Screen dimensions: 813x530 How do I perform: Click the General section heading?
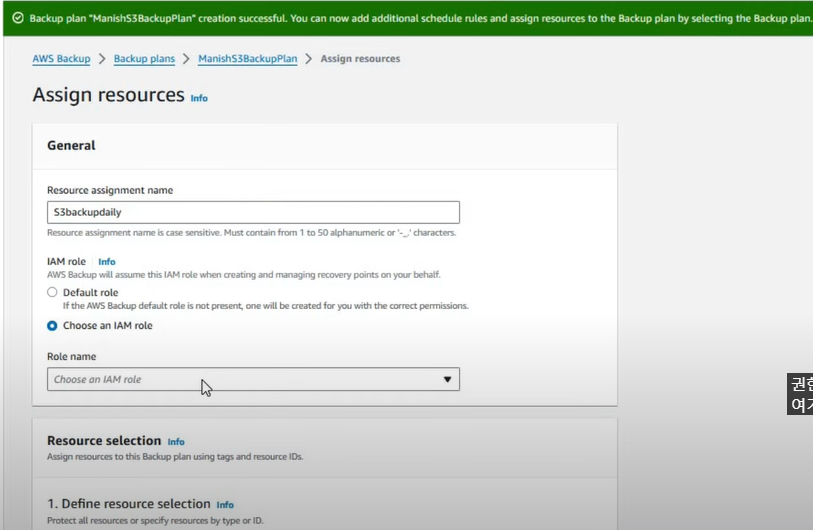71,145
